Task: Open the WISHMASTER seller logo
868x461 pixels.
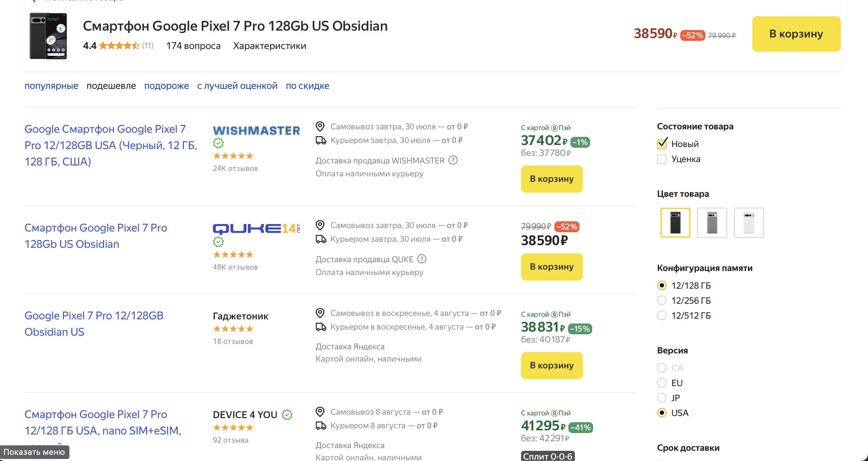Action: [x=256, y=130]
